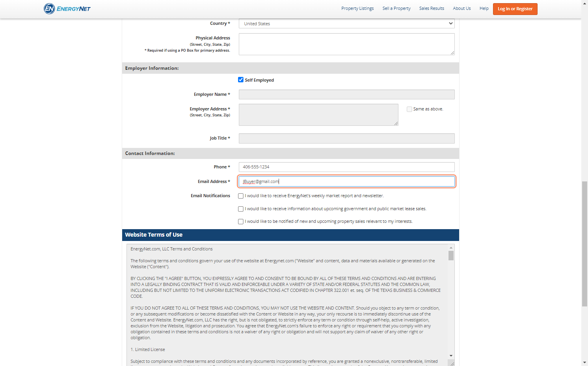Check weekly market report newsletter checkbox
This screenshot has height=366, width=588.
point(241,196)
